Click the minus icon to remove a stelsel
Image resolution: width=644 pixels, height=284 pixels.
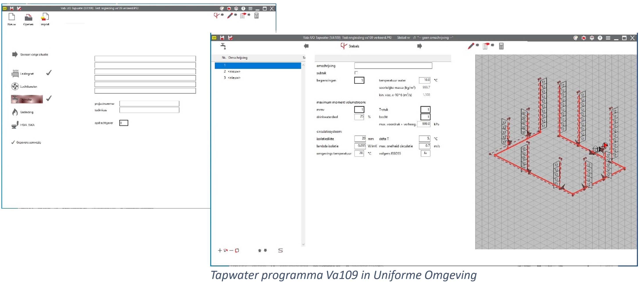[231, 250]
